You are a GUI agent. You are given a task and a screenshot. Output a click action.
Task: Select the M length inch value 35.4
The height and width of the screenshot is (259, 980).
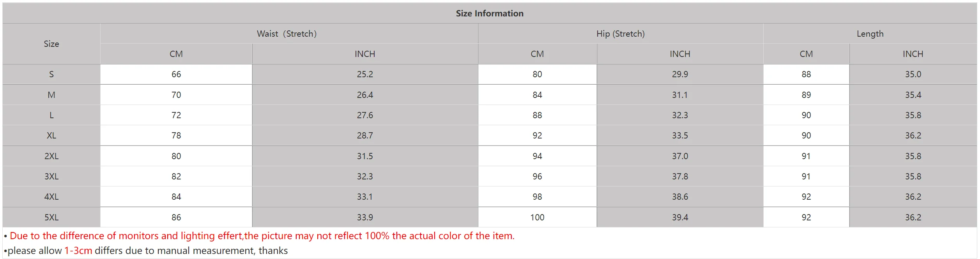coord(913,95)
